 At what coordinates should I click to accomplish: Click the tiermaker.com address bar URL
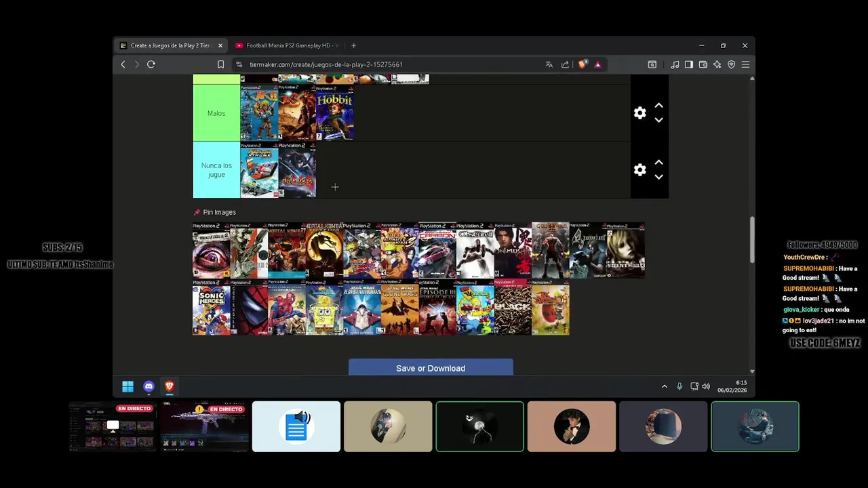click(326, 64)
